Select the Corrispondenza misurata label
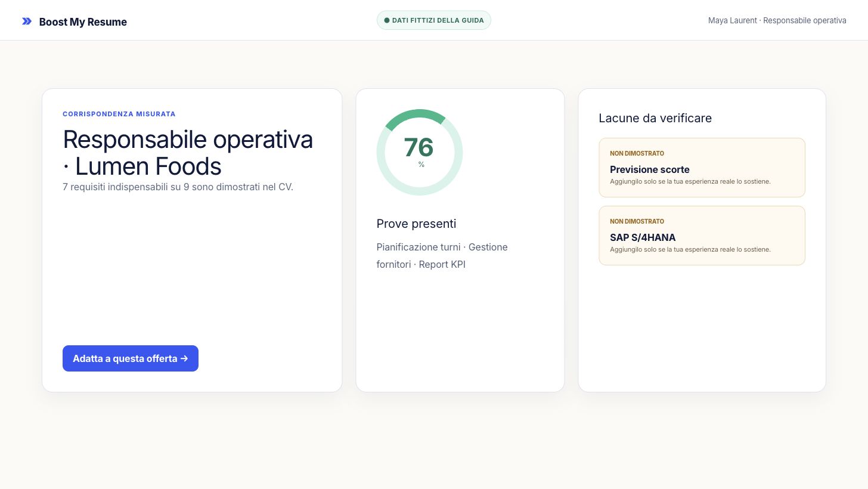 pyautogui.click(x=119, y=114)
